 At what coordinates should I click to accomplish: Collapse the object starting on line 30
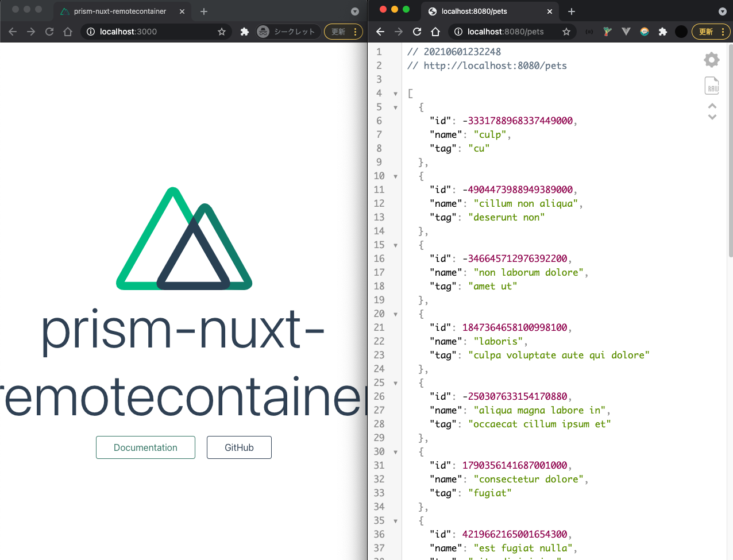click(x=395, y=452)
